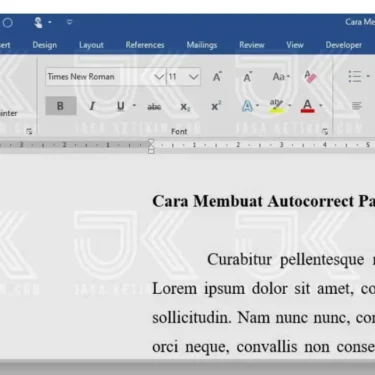Open bullet library dropdown arrow
The image size is (375, 375).
point(368,76)
